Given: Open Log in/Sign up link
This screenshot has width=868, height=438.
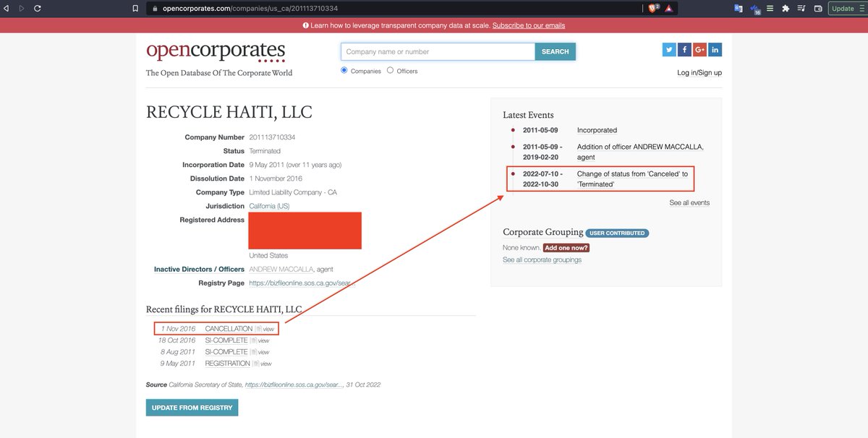Looking at the screenshot, I should 699,72.
